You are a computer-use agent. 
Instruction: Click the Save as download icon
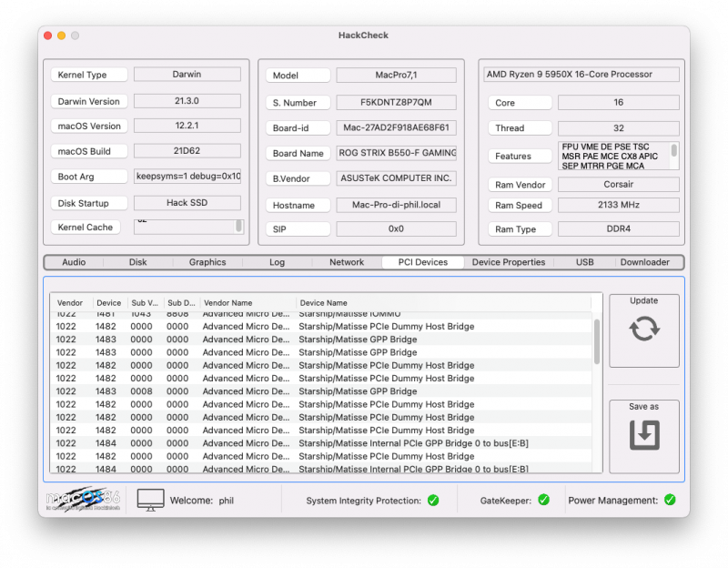(643, 435)
